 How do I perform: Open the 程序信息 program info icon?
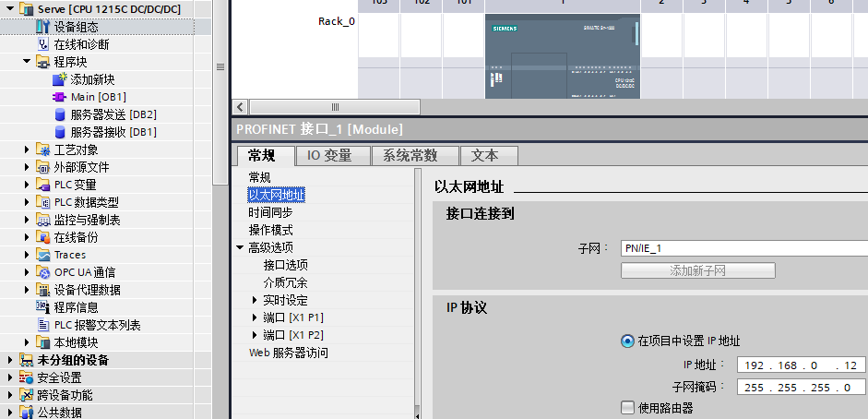pyautogui.click(x=42, y=307)
